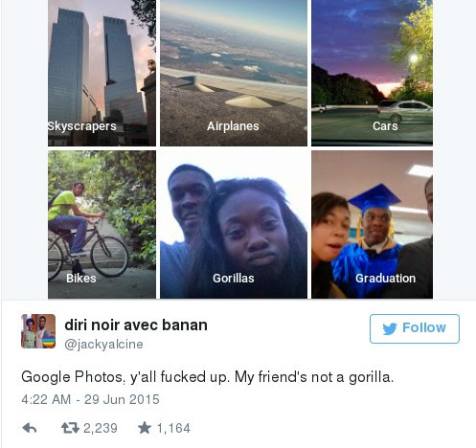Image resolution: width=476 pixels, height=448 pixels.
Task: Open the Bikes album thumbnail
Action: tap(102, 225)
